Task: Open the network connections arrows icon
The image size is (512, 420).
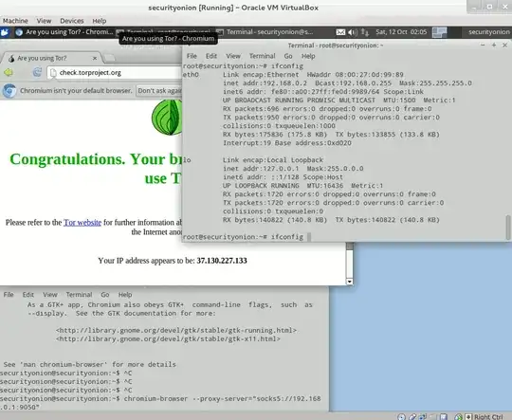Action: pyautogui.click(x=365, y=32)
